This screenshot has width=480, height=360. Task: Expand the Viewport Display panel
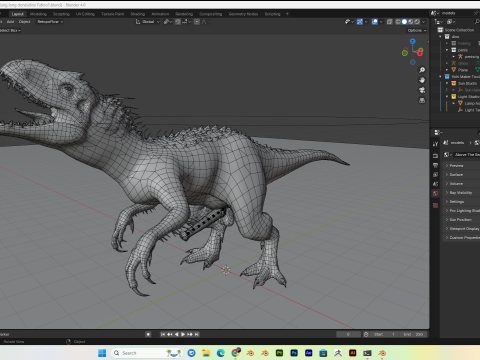461,229
